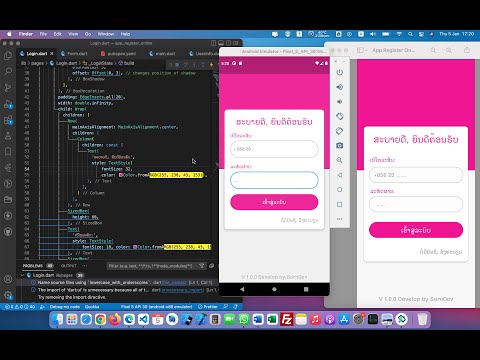This screenshot has height=360, width=480.
Task: Click 'Debug my code' in status bar
Action: click(x=65, y=307)
